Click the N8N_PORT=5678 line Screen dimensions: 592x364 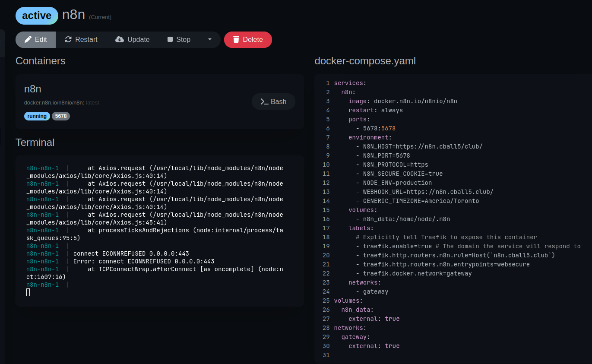point(383,155)
